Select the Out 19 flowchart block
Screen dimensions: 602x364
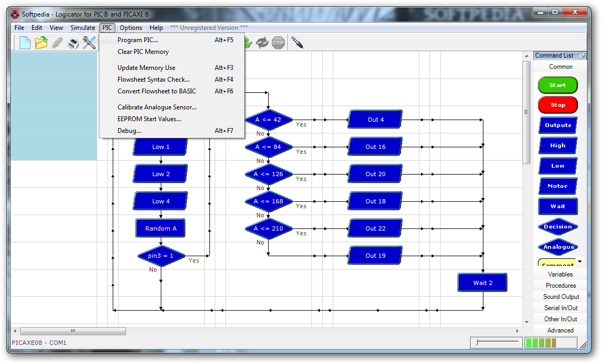click(375, 256)
